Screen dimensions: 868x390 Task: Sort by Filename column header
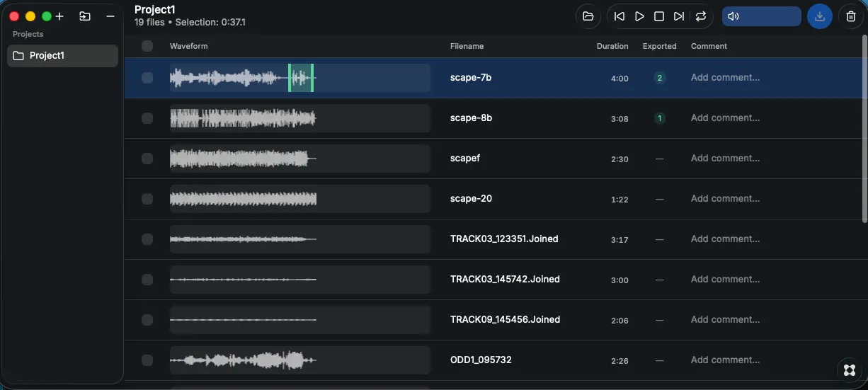pos(467,46)
